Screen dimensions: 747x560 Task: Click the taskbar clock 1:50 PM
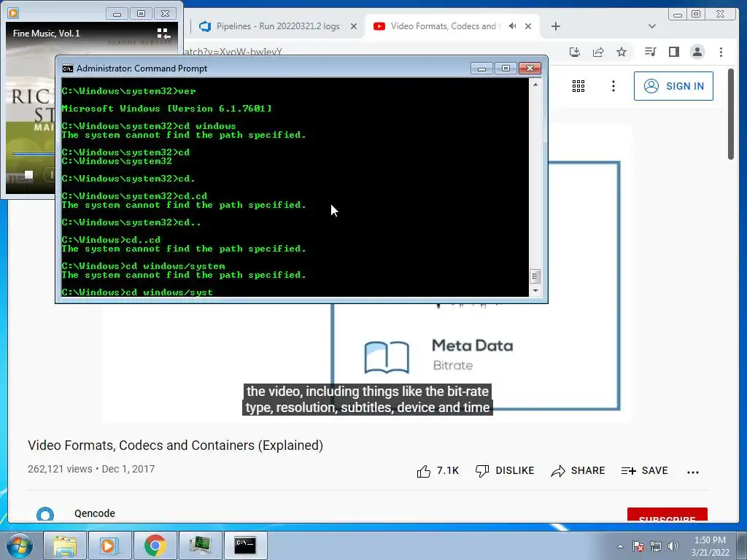point(710,546)
